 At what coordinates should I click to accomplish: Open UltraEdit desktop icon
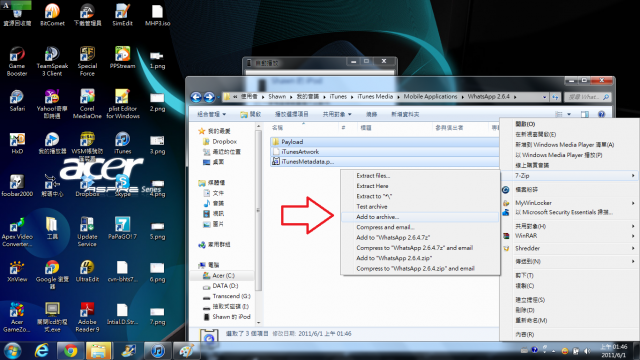(87, 271)
